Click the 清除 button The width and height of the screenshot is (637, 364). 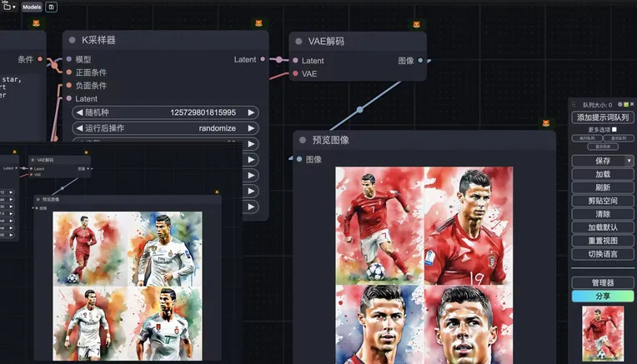pyautogui.click(x=603, y=214)
